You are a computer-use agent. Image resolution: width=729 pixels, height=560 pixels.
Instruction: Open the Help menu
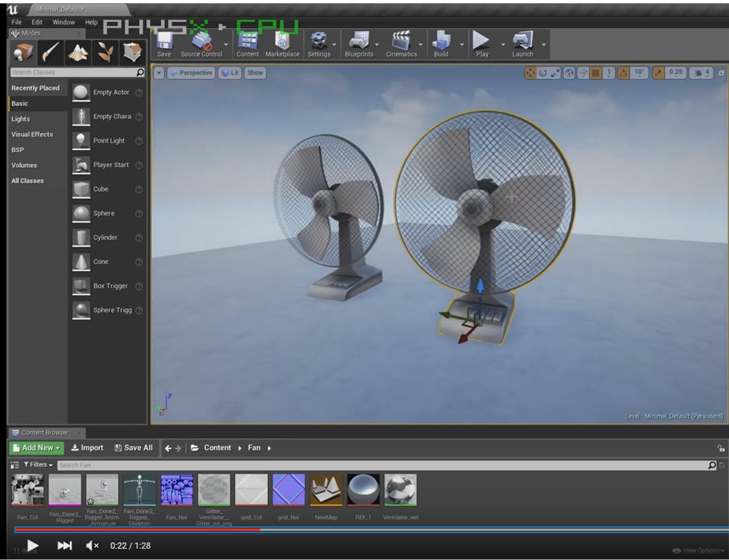pyautogui.click(x=91, y=22)
